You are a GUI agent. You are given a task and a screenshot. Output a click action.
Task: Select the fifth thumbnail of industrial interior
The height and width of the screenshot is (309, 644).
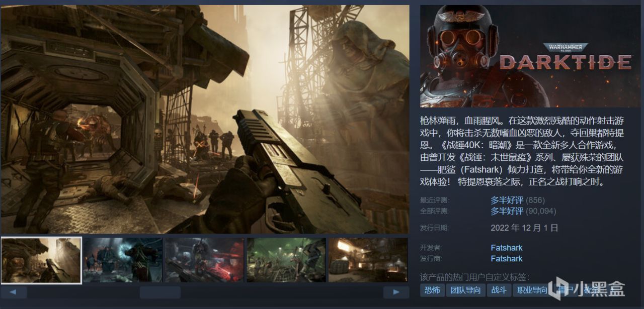point(368,260)
